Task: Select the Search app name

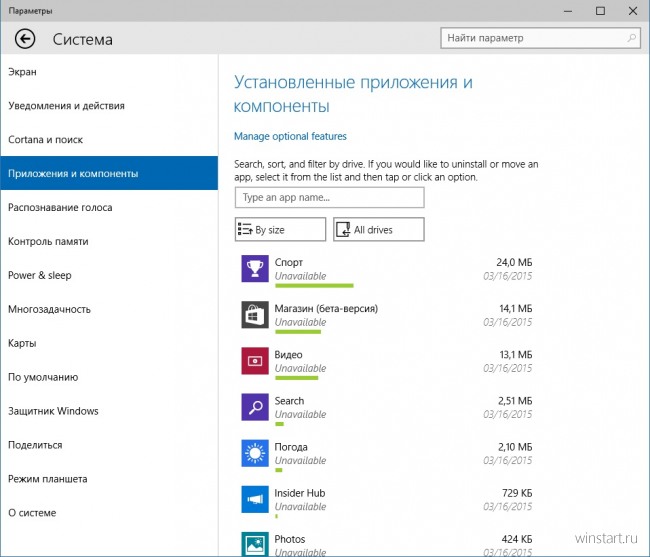Action: [289, 401]
